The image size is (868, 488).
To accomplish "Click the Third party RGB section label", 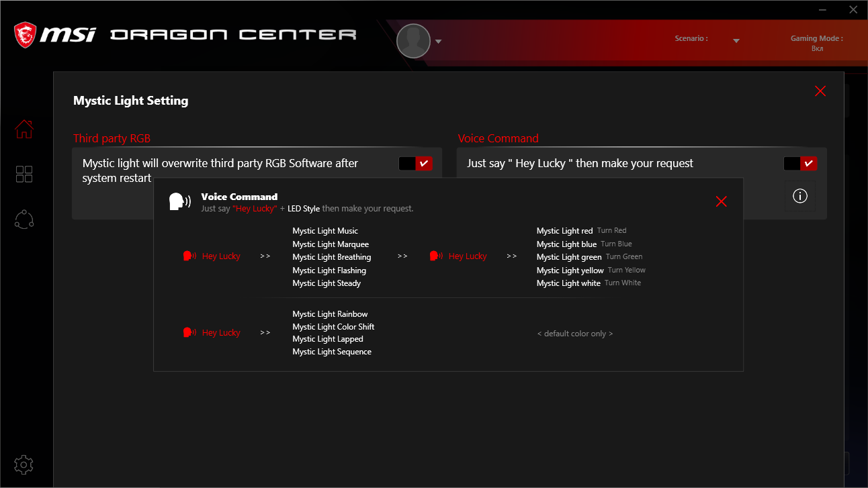I will [x=112, y=138].
